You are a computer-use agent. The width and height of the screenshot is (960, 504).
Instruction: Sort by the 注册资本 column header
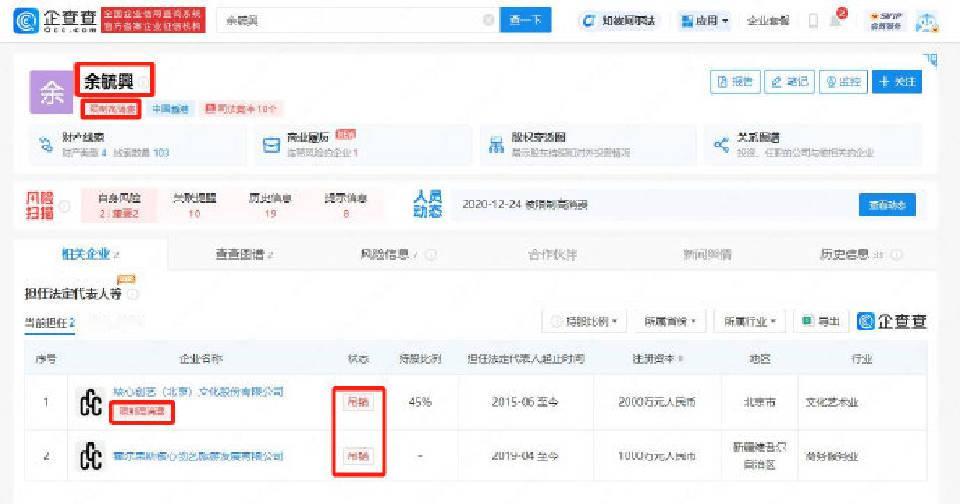pos(658,359)
